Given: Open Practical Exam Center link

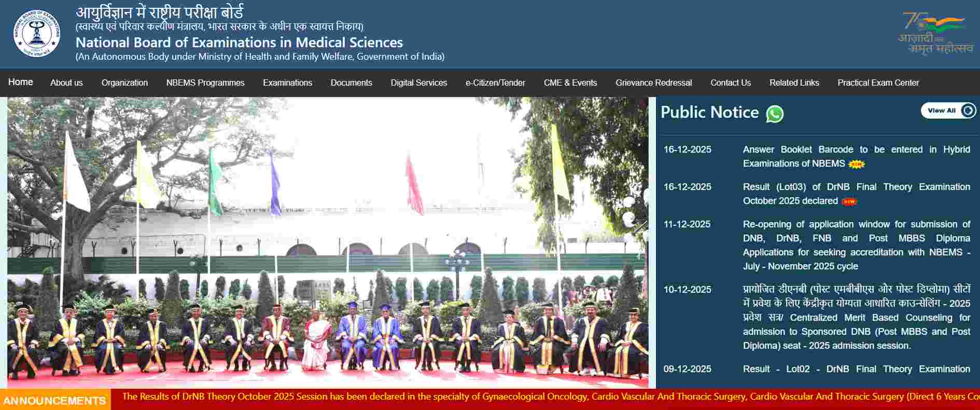Looking at the screenshot, I should 878,83.
